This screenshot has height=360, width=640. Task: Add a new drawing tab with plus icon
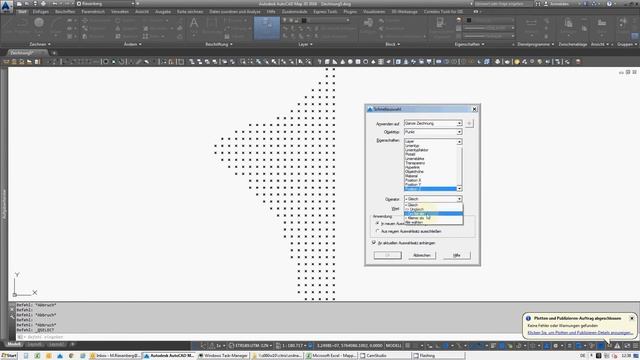[x=54, y=53]
